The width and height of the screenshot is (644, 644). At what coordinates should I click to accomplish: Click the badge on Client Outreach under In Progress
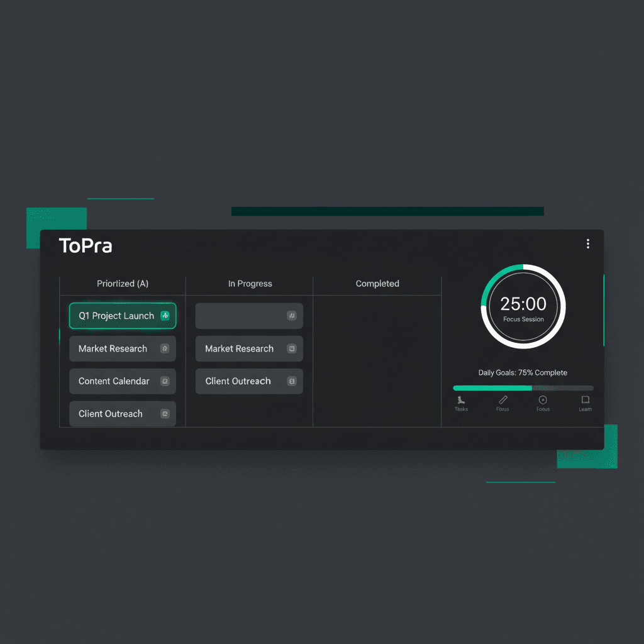click(x=292, y=381)
